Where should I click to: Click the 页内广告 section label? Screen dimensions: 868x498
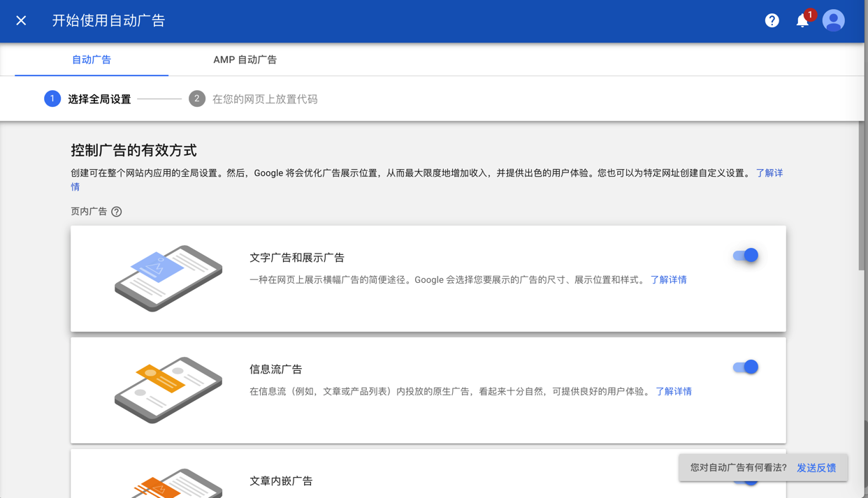coord(89,212)
